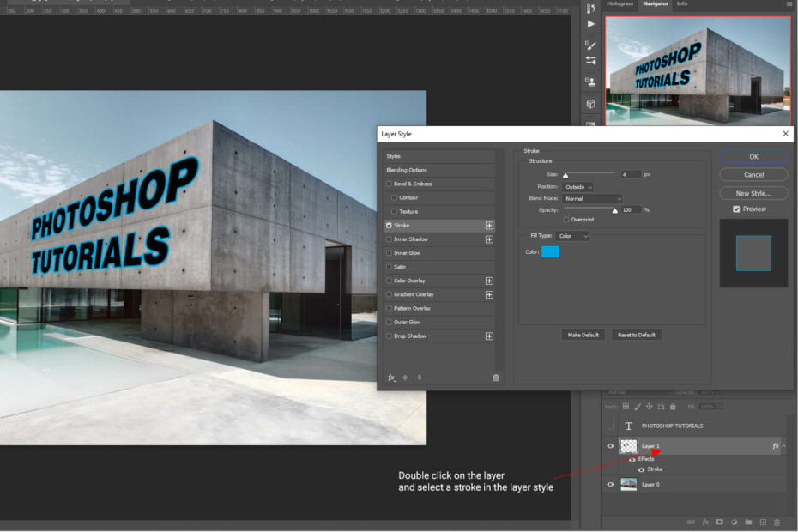This screenshot has width=798, height=532.
Task: Disable the Stroke effect checkbox
Action: 388,225
